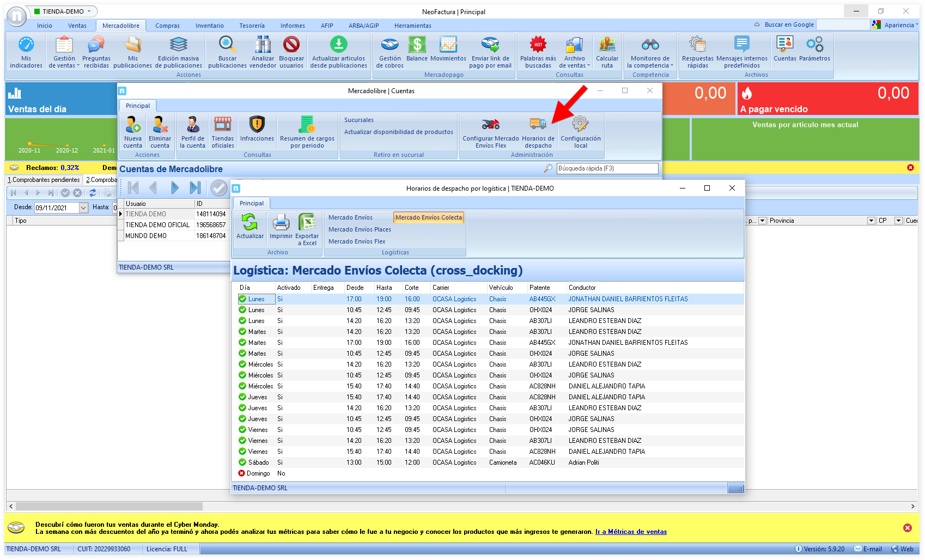Open the Infracciones shield icon
Screen dimensions: 925x560
pos(257,125)
